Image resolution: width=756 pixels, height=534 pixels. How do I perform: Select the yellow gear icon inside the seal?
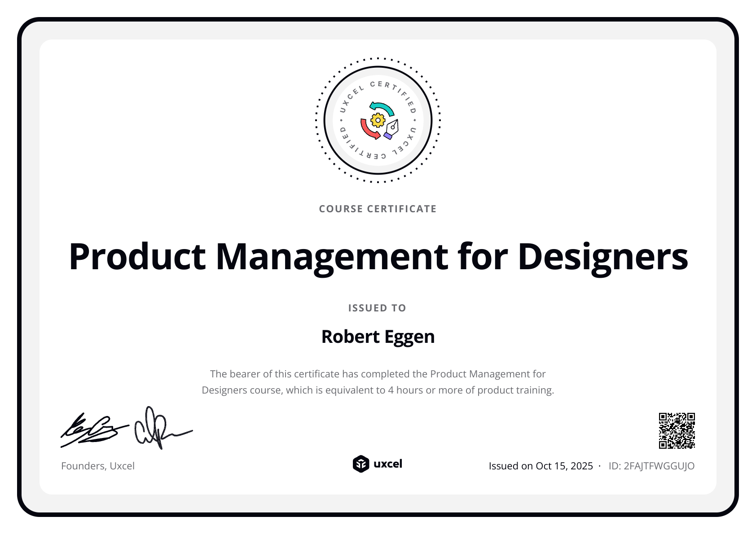coord(377,120)
